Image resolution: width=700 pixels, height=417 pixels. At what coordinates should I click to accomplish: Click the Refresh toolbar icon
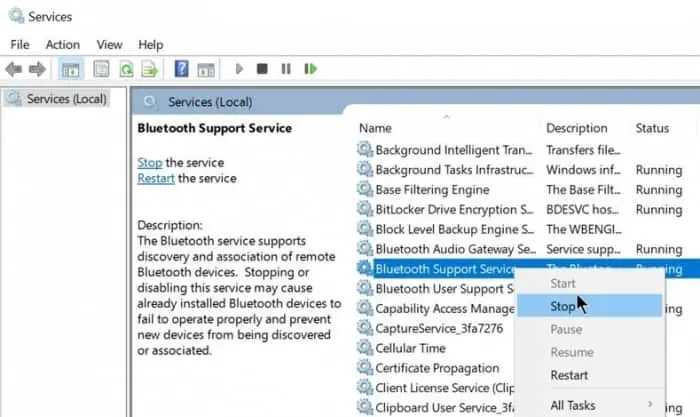click(x=126, y=69)
